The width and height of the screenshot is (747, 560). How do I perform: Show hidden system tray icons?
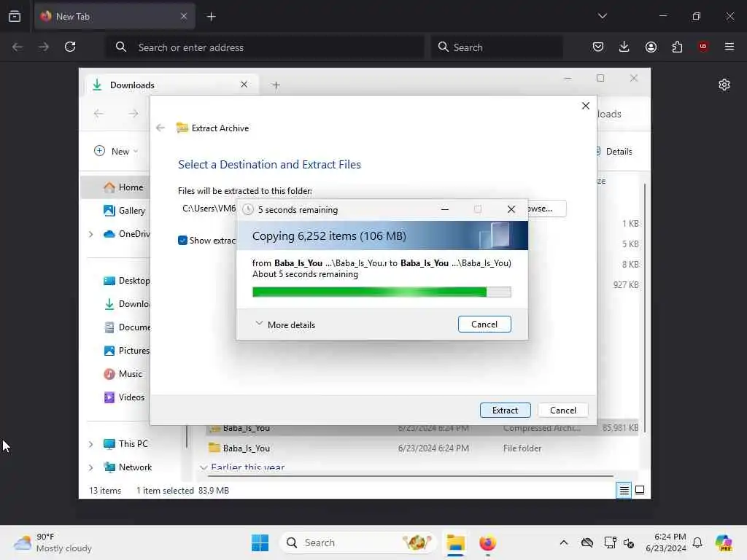(x=564, y=542)
